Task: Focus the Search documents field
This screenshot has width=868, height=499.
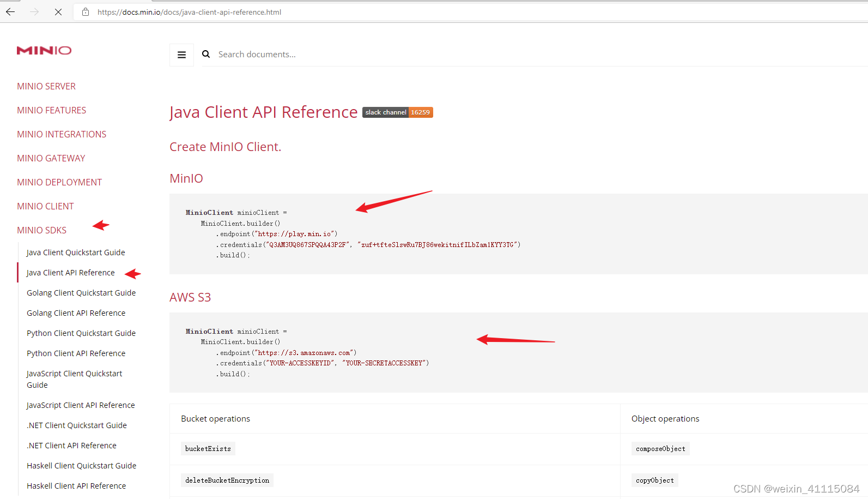Action: (x=534, y=55)
